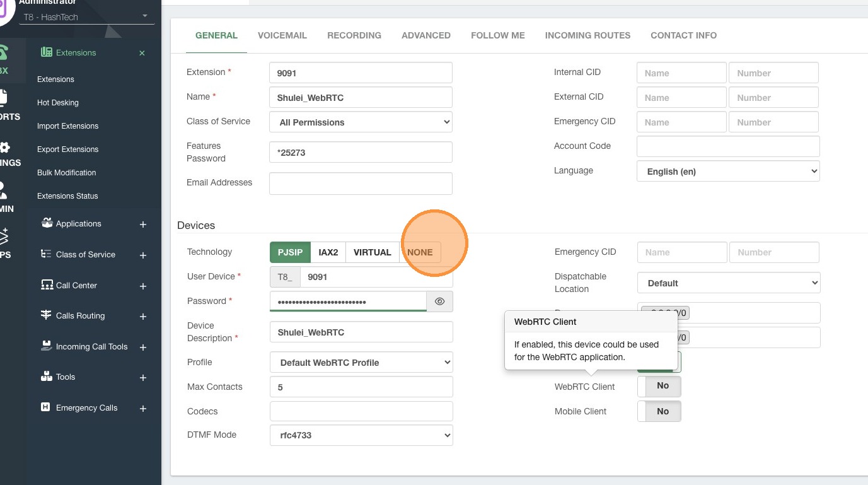This screenshot has width=868, height=485.
Task: Open the Language dropdown
Action: pyautogui.click(x=728, y=171)
